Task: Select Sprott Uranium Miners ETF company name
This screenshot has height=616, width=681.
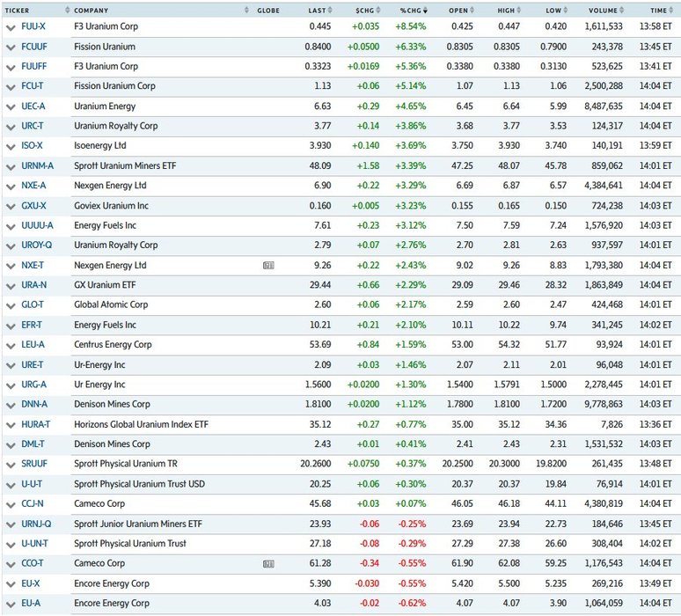Action: 125,166
